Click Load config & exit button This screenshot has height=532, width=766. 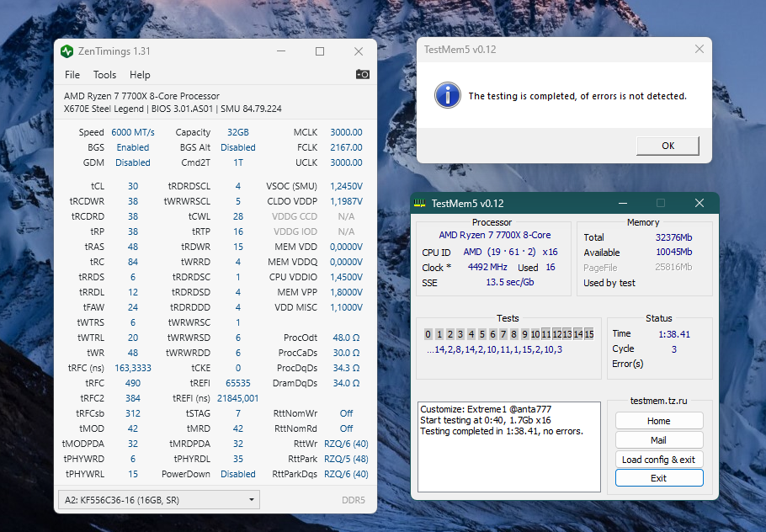pos(659,460)
